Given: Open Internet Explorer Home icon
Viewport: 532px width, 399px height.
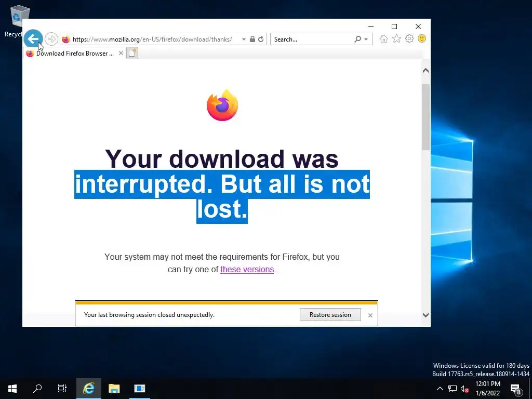Looking at the screenshot, I should point(384,38).
